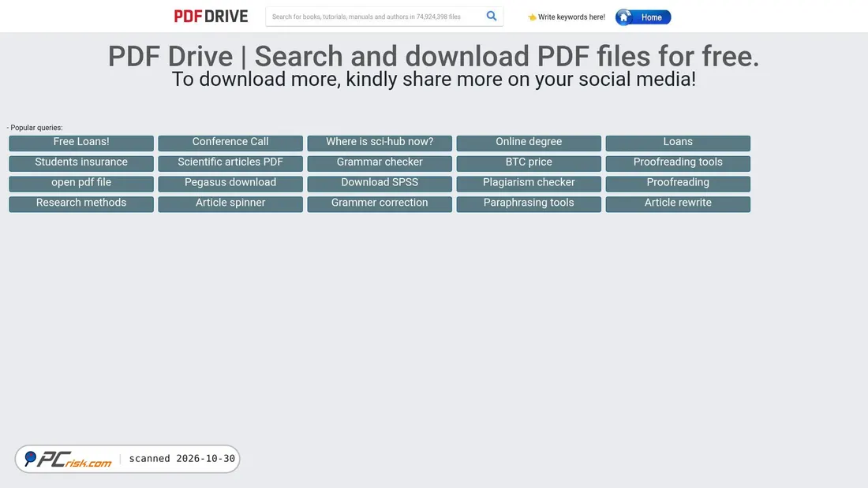Click the main PDF Drive heading text
This screenshot has width=868, height=488.
tap(433, 57)
